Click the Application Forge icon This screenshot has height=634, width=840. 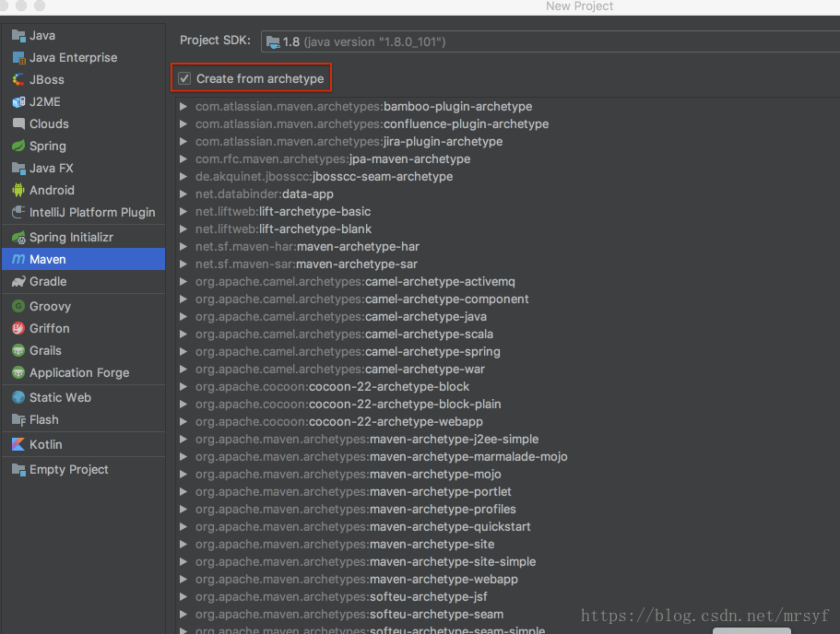point(18,372)
